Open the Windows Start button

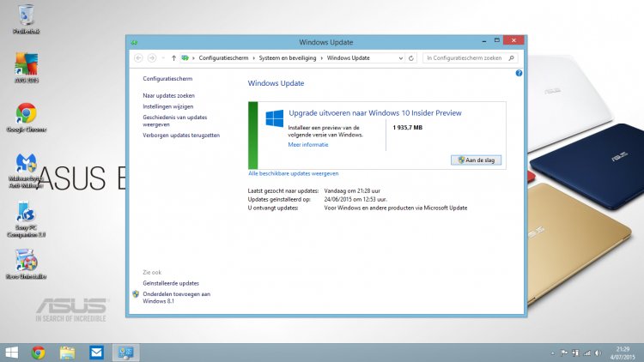coord(12,352)
